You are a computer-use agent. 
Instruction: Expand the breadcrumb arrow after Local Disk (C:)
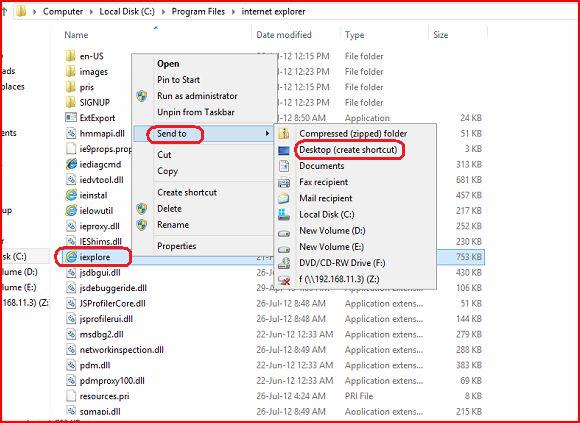163,12
